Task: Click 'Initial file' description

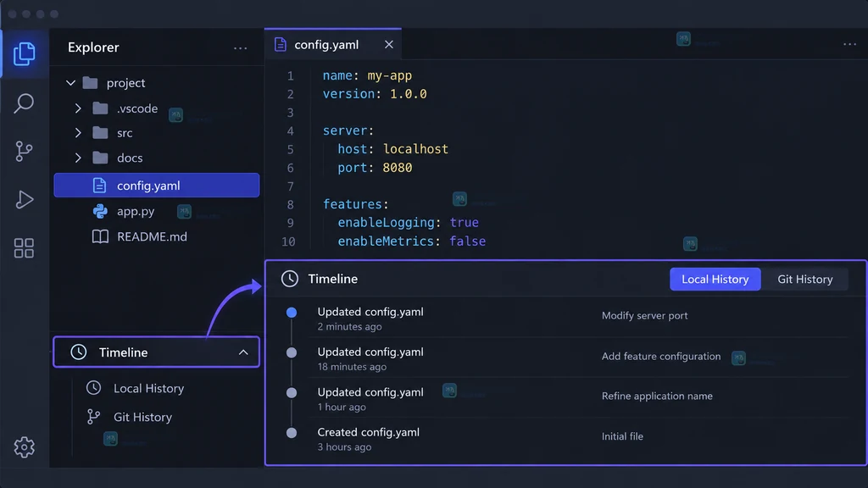Action: [x=622, y=436]
